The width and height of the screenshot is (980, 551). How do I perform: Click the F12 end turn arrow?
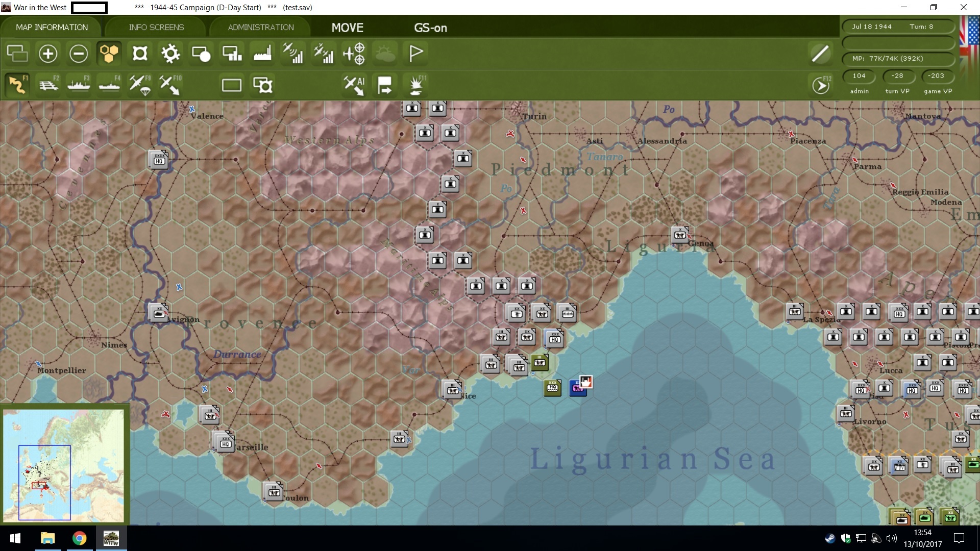tap(820, 86)
